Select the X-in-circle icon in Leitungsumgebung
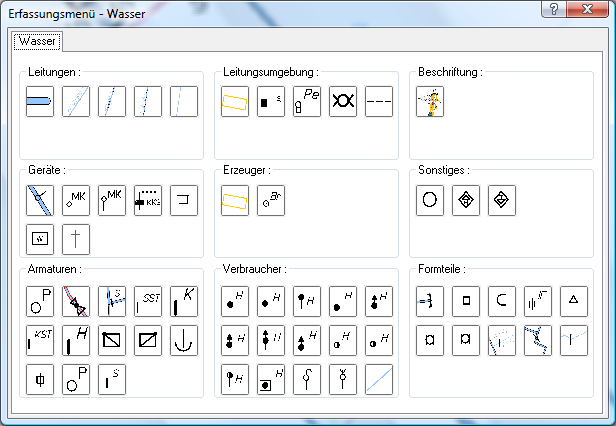The width and height of the screenshot is (616, 426). (343, 101)
